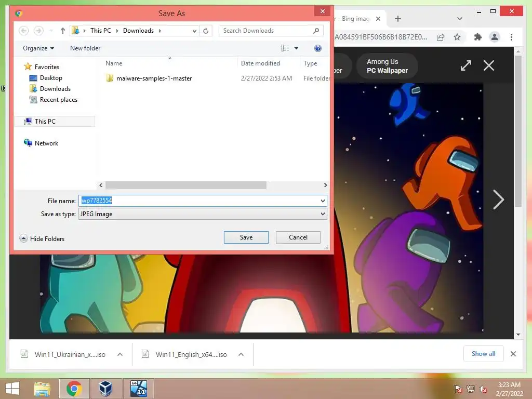532x399 pixels.
Task: Bookmark this page star icon
Action: coord(457,37)
